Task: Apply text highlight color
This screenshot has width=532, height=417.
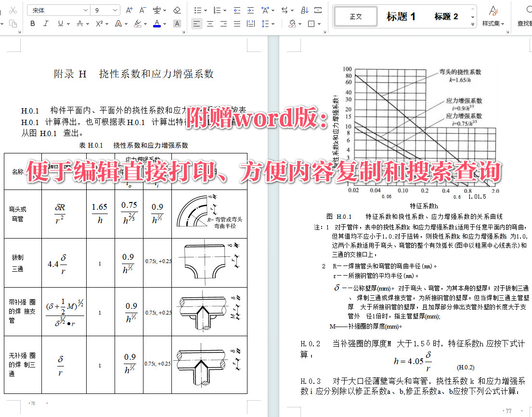Action: pos(138,23)
